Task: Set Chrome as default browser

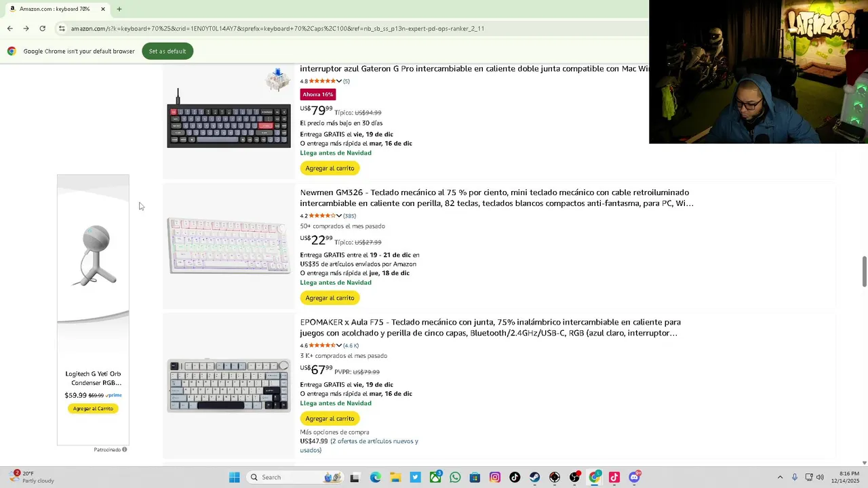Action: [x=167, y=51]
